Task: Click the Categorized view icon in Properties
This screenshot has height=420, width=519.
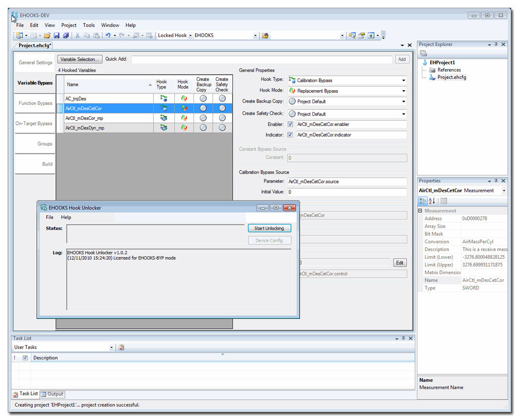Action: pos(422,201)
